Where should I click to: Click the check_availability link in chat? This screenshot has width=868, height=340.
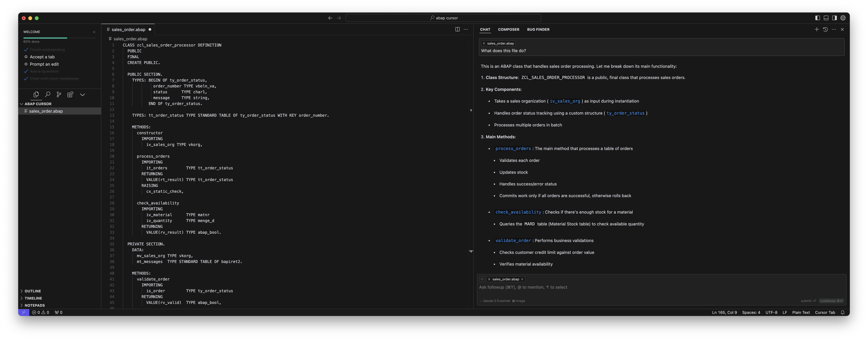(x=518, y=212)
